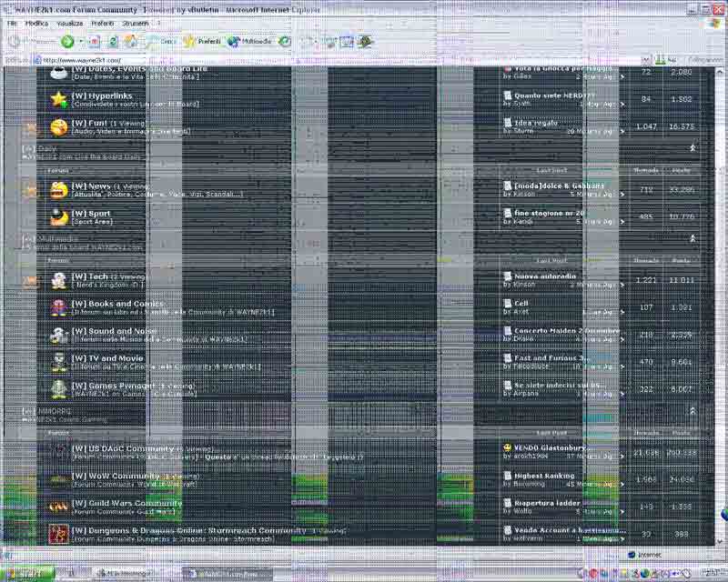Click the address bar URL field
Screen dimensions: 728x582
point(341,60)
